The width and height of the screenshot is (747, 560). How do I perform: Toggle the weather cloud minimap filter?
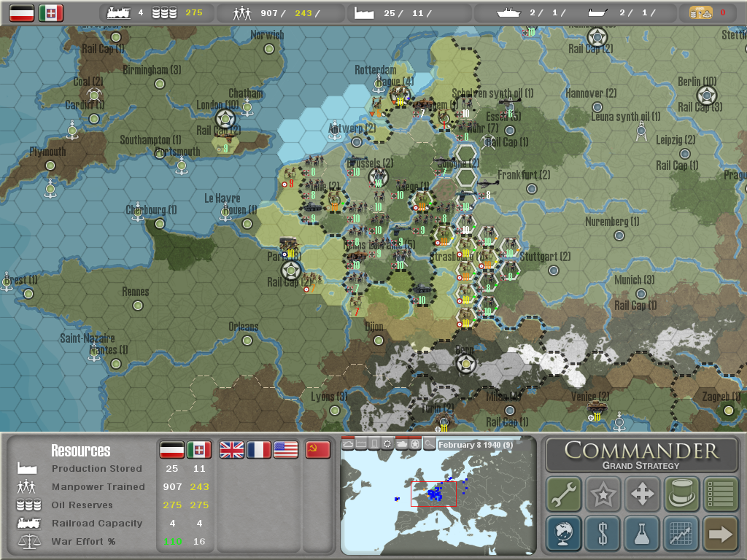pos(348,444)
